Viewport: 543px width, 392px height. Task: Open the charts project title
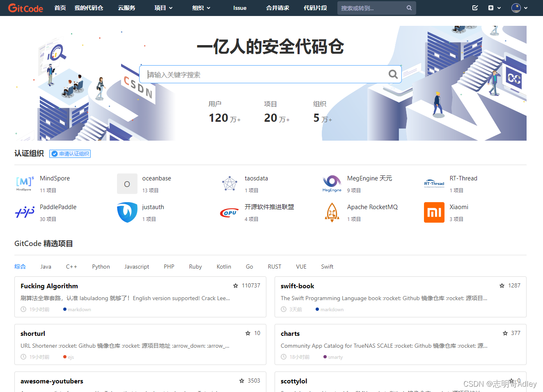pyautogui.click(x=290, y=333)
